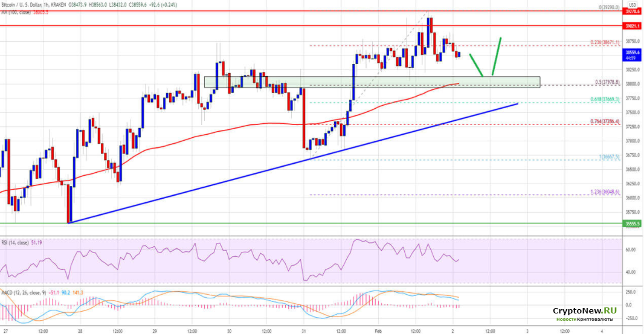Click the RSI value 51.19

click(37, 243)
